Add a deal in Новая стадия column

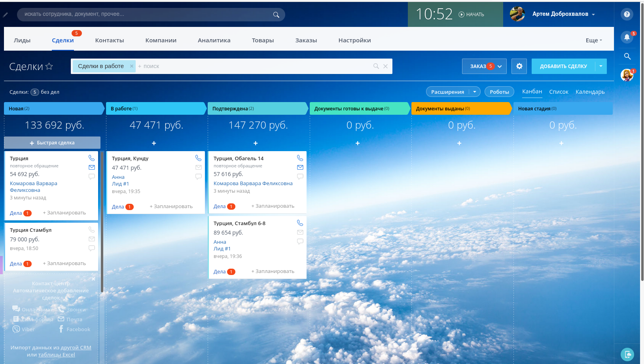pos(561,143)
